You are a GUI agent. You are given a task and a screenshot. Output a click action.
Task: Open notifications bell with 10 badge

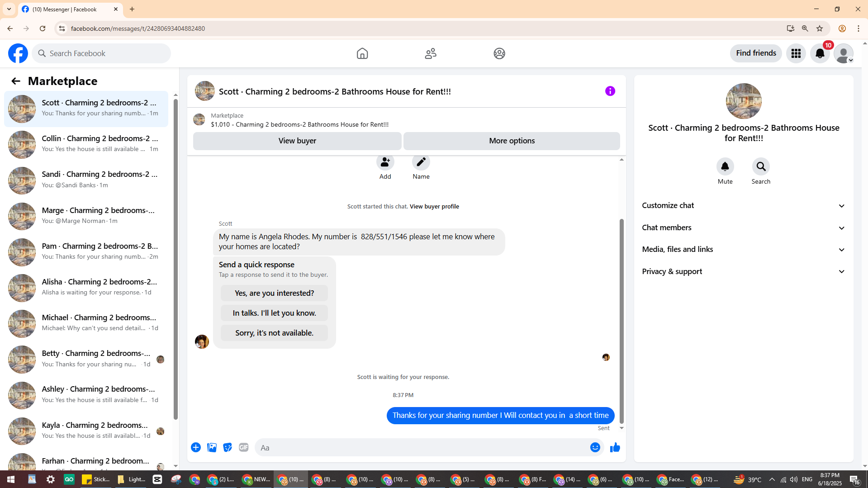pyautogui.click(x=820, y=53)
